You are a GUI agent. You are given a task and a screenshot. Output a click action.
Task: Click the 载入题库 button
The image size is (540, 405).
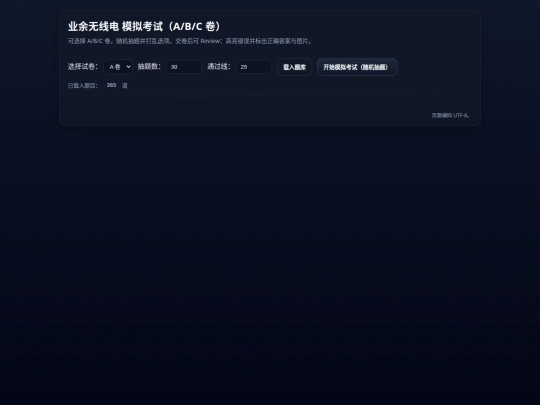point(294,67)
